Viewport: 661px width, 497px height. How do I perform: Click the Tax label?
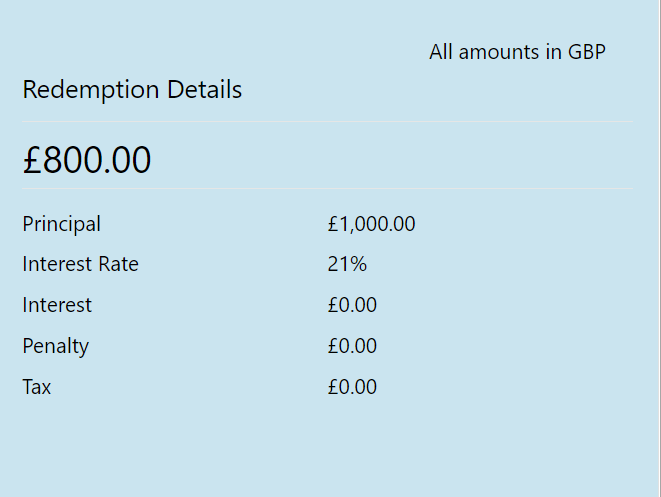pos(37,387)
